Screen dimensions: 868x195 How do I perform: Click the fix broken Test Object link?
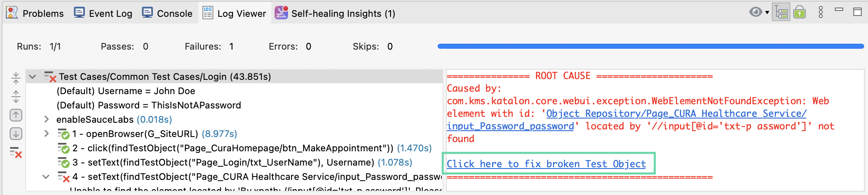pos(546,164)
